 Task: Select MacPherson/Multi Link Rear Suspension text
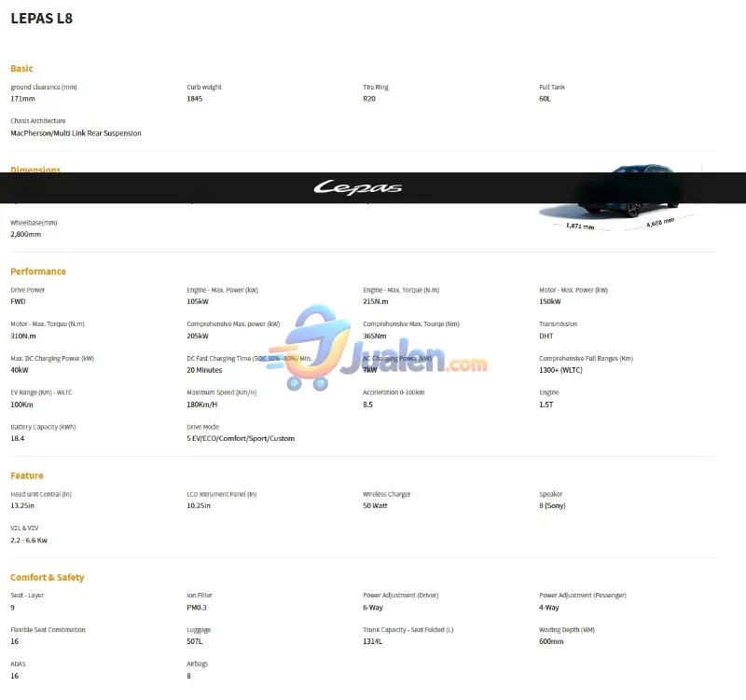point(76,133)
